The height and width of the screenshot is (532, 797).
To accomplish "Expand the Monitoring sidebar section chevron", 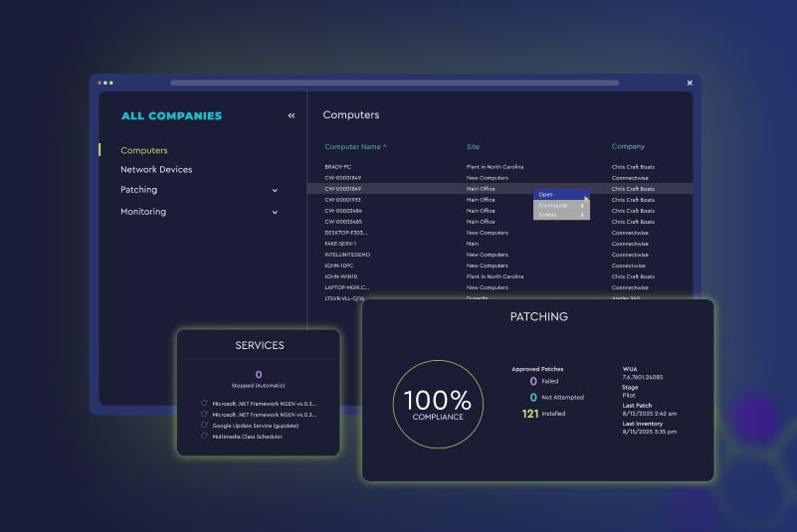I will click(x=275, y=213).
